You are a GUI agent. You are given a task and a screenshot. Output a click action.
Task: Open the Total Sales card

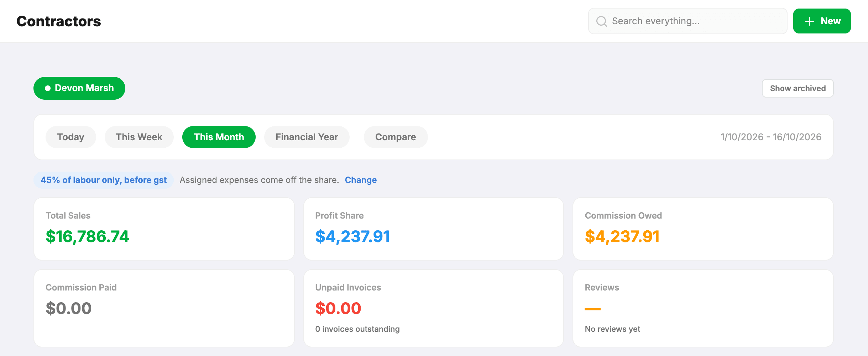(164, 229)
